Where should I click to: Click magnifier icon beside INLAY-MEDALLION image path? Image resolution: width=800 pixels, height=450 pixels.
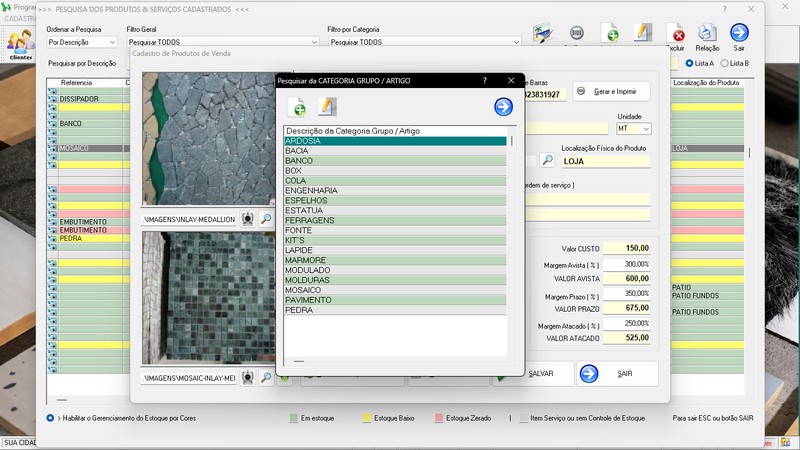(x=266, y=219)
